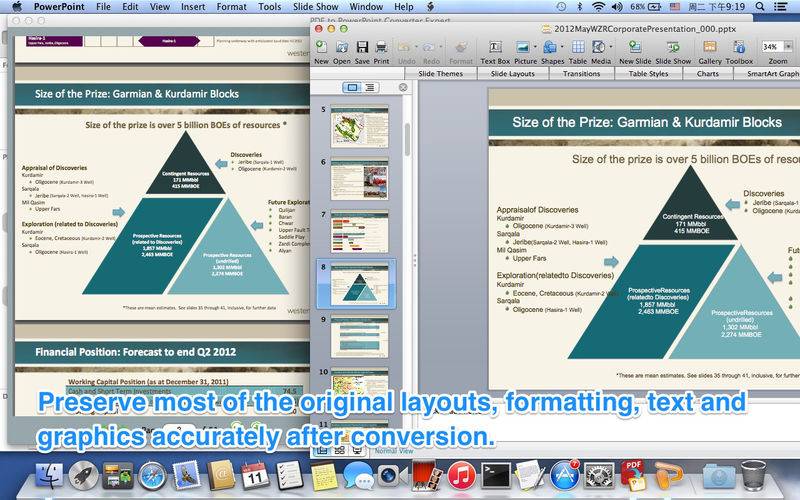Open Finder from the Dock

(49, 477)
